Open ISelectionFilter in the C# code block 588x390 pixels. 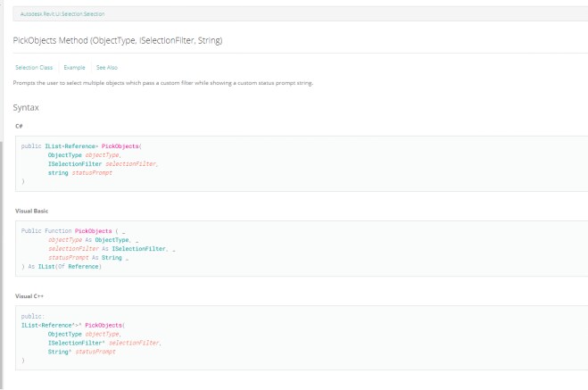[75, 164]
